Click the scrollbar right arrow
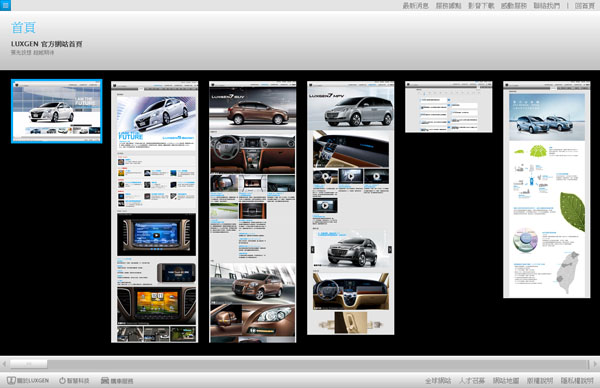The height and width of the screenshot is (388, 600). tap(595, 364)
